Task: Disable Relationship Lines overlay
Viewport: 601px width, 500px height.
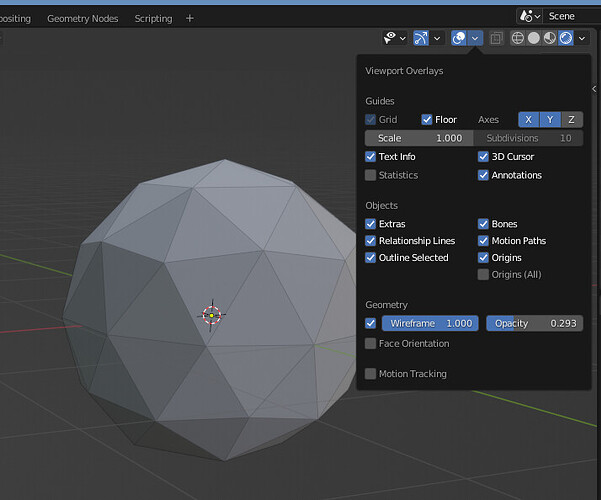Action: [370, 241]
